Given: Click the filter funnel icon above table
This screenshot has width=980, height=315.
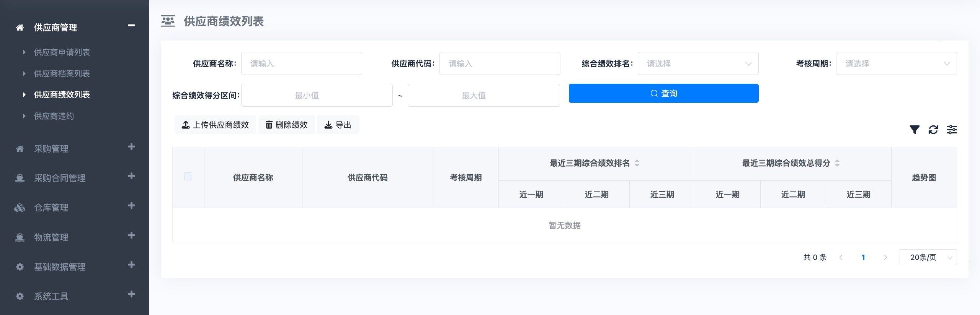Looking at the screenshot, I should (915, 130).
